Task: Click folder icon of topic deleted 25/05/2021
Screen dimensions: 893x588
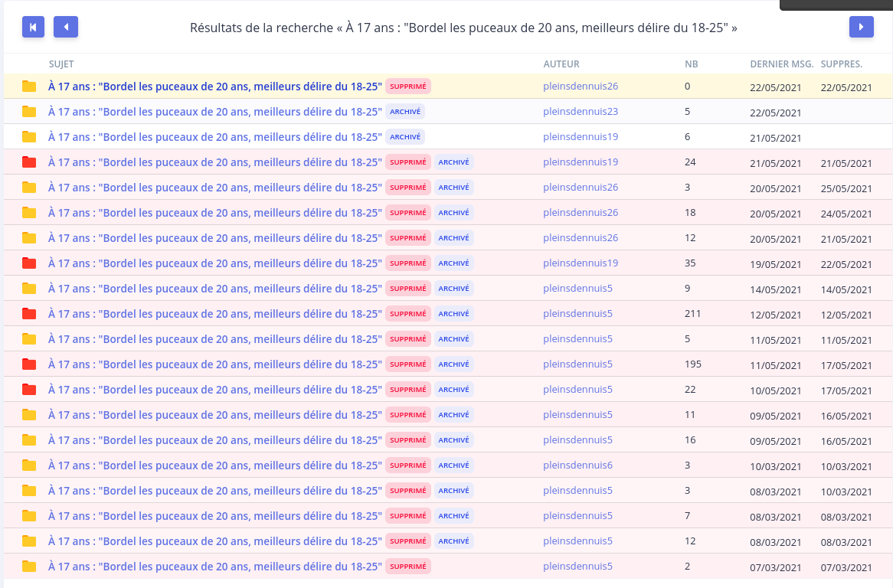Action: point(29,188)
